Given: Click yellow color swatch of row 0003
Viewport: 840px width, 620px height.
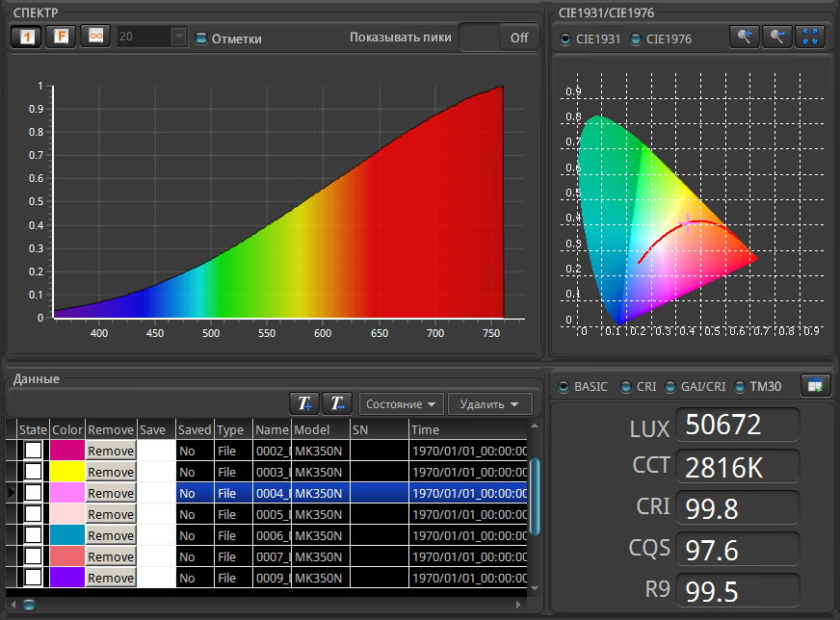Looking at the screenshot, I should click(x=67, y=472).
